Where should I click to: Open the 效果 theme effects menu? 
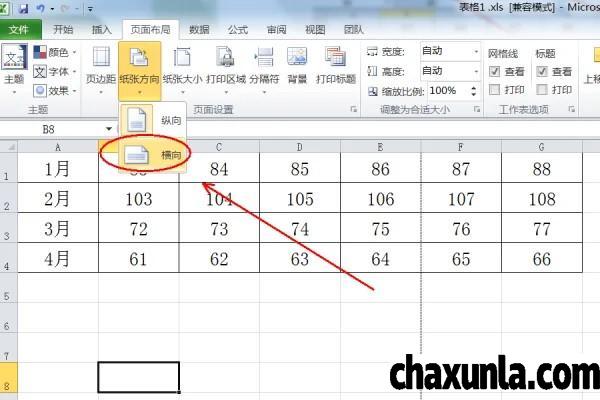tap(55, 91)
